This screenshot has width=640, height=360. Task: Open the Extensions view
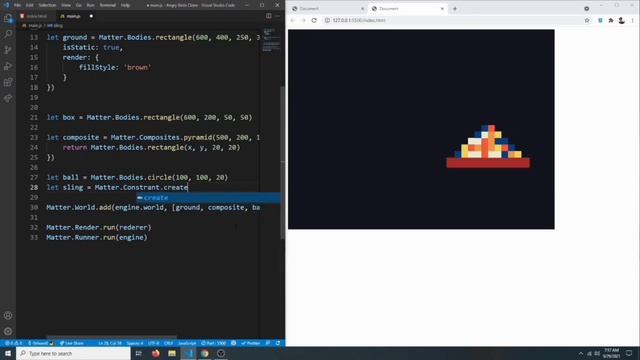8,82
